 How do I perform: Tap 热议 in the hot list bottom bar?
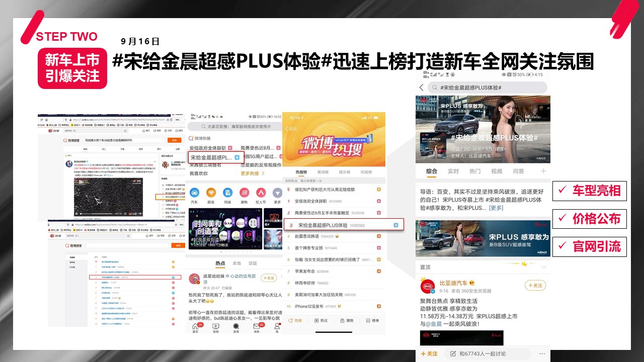[321, 320]
